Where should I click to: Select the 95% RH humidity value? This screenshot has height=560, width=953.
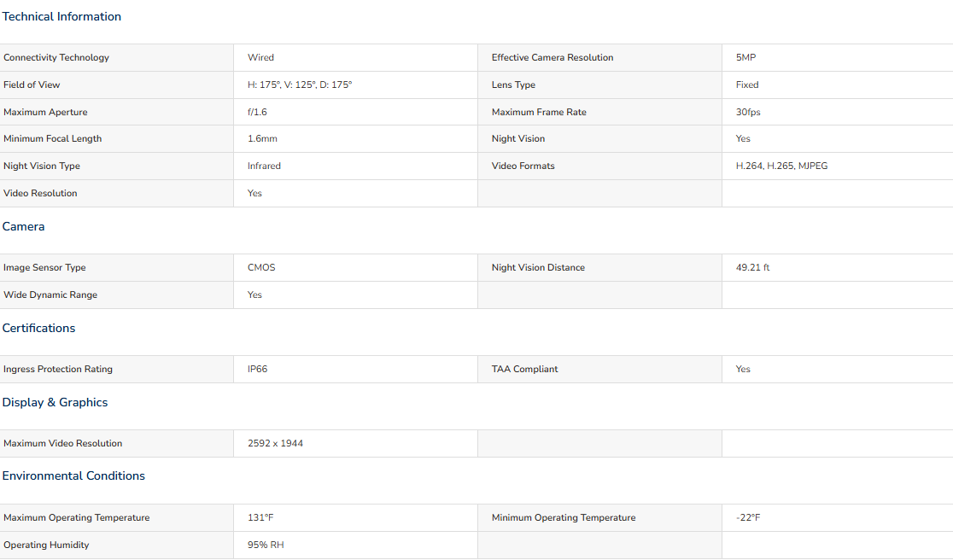coord(266,545)
